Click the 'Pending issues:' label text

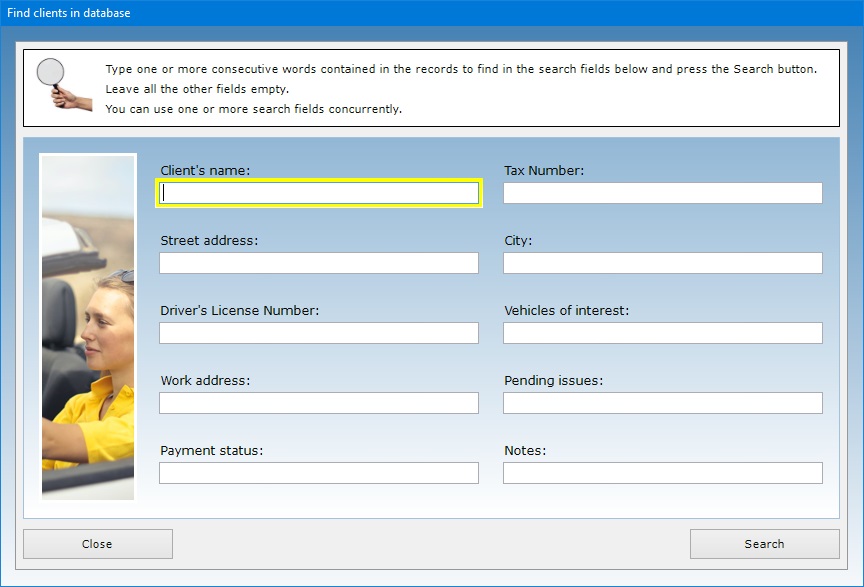[553, 381]
